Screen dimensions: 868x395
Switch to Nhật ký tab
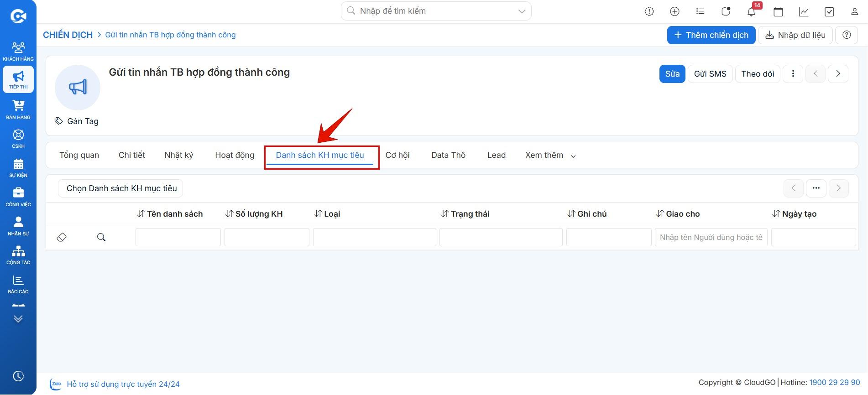[179, 155]
